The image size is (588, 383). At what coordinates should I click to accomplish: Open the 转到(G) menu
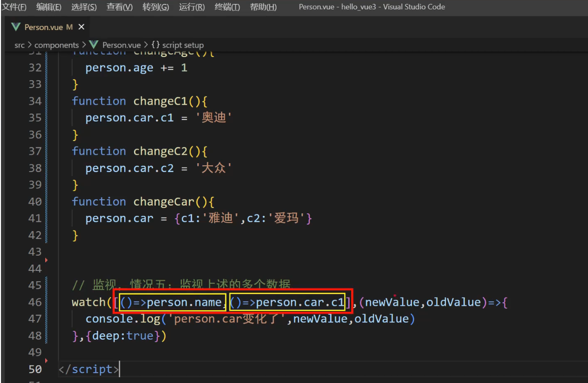click(x=156, y=7)
